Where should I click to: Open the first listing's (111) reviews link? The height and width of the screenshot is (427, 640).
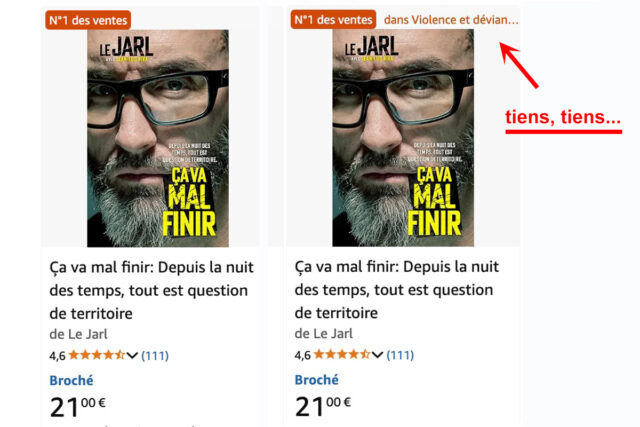(x=155, y=356)
